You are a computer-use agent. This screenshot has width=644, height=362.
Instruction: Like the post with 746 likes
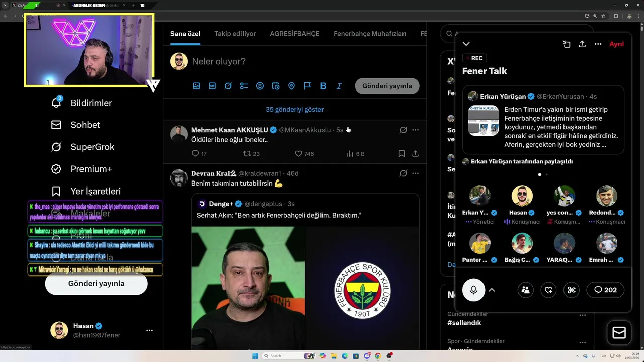tap(298, 154)
